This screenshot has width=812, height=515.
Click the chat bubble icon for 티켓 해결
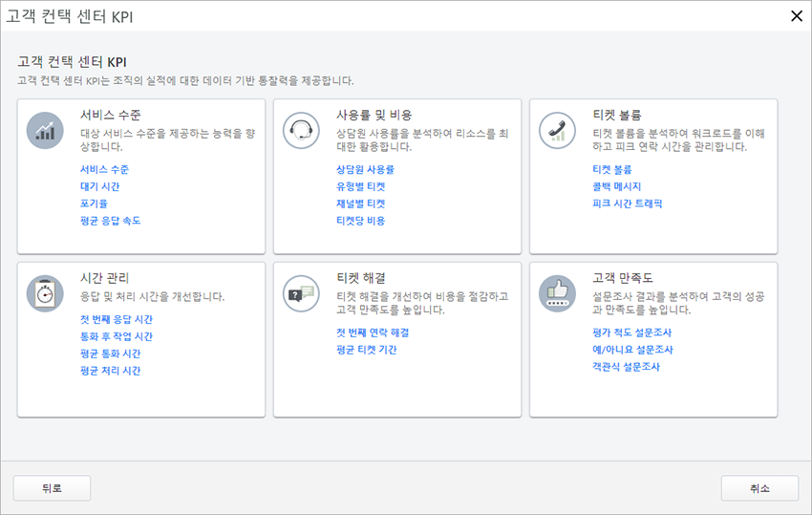301,293
